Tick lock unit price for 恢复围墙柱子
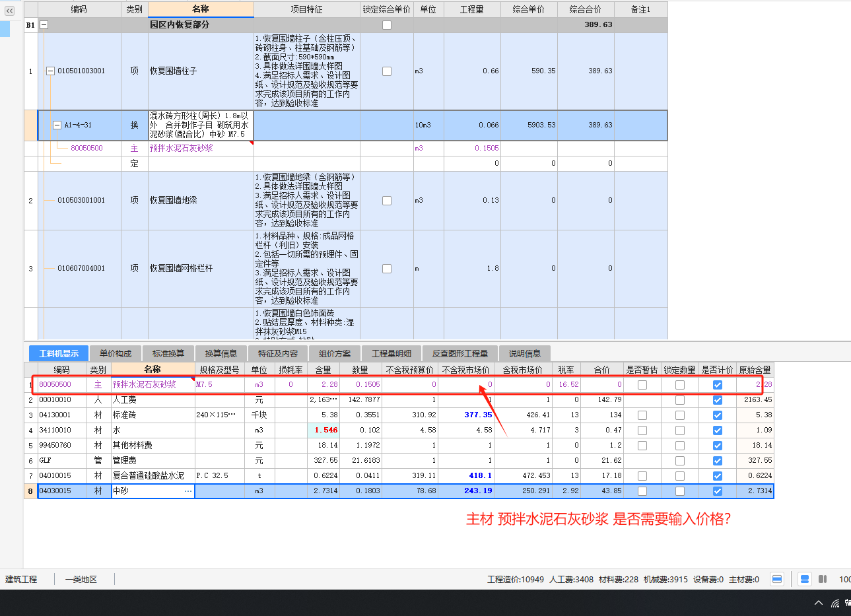Image resolution: width=851 pixels, height=616 pixels. 387,71
